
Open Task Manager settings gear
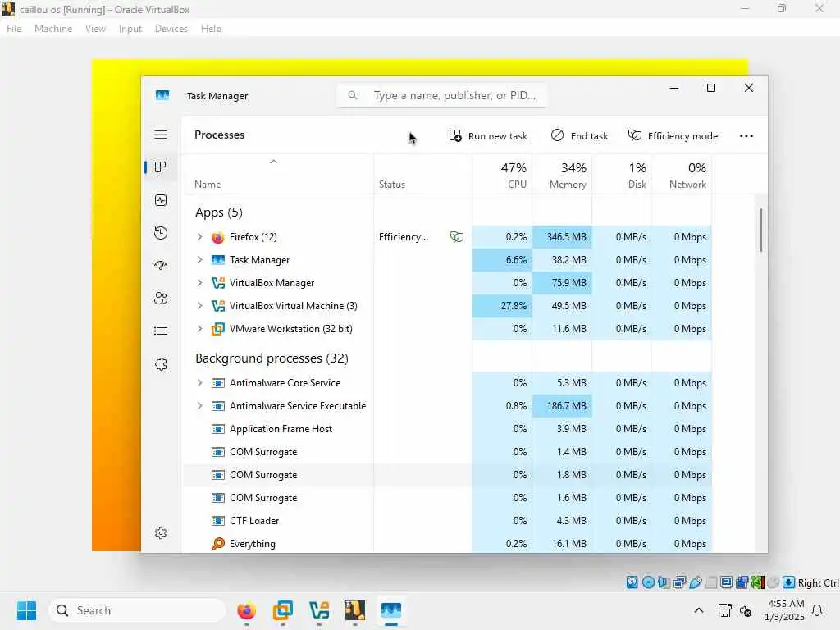(x=161, y=533)
